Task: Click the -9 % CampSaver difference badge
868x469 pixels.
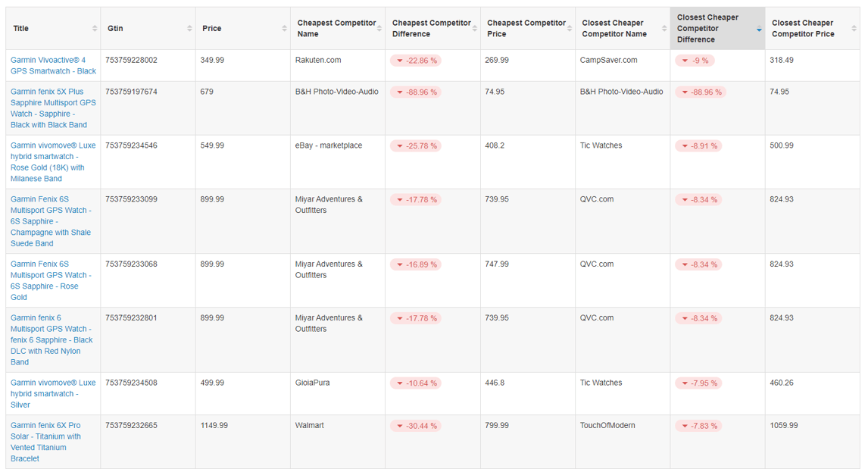Action: click(695, 61)
